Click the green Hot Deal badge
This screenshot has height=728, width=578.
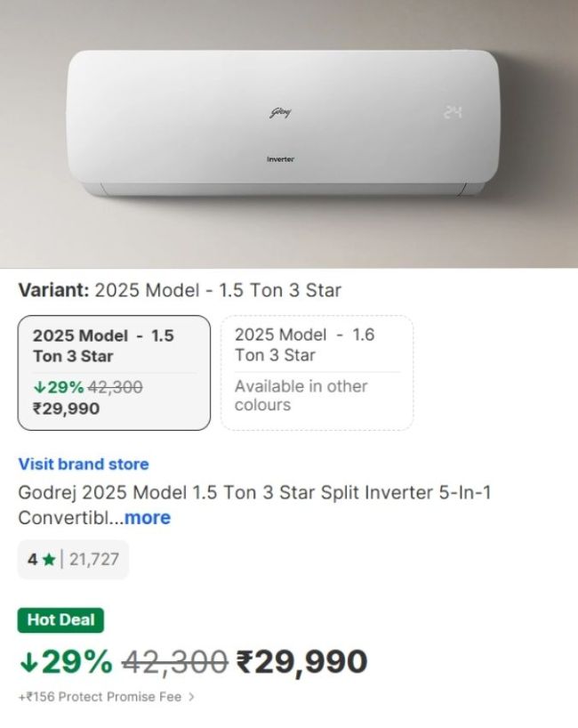61,620
